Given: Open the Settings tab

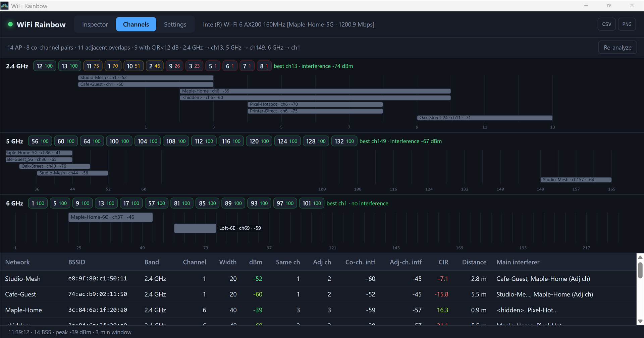Looking at the screenshot, I should (x=175, y=24).
